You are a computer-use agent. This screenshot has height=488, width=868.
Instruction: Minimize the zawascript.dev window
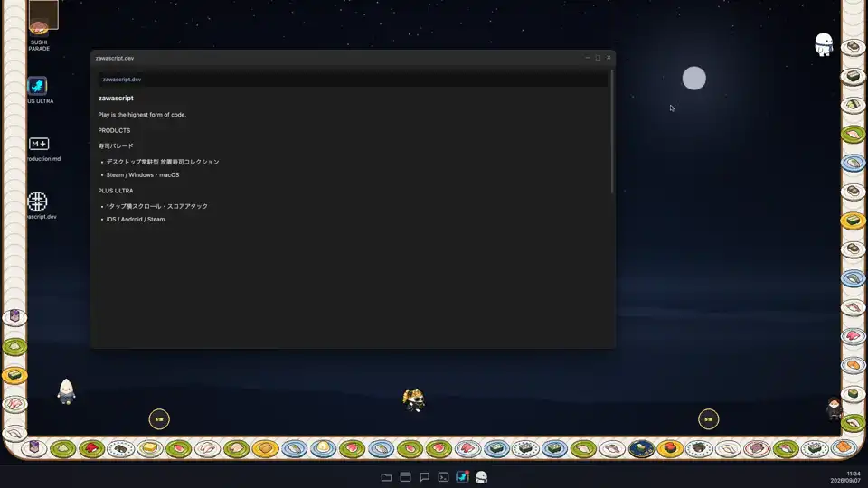coord(588,58)
